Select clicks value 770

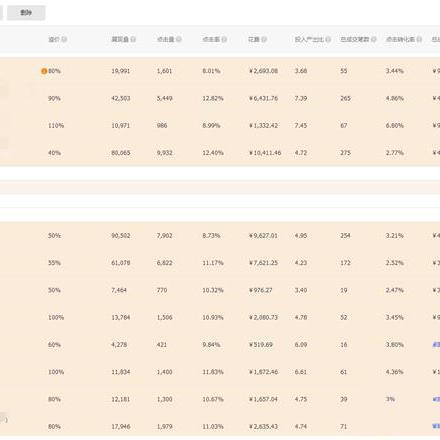coord(162,290)
